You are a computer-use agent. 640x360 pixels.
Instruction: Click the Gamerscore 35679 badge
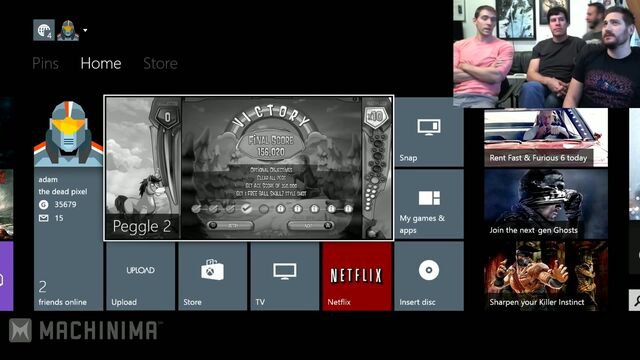[x=58, y=204]
